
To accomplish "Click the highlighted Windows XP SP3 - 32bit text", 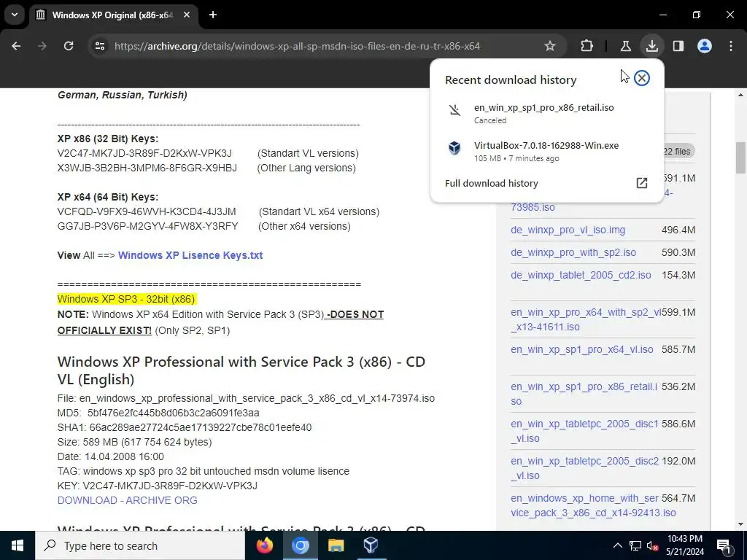I will click(125, 299).
